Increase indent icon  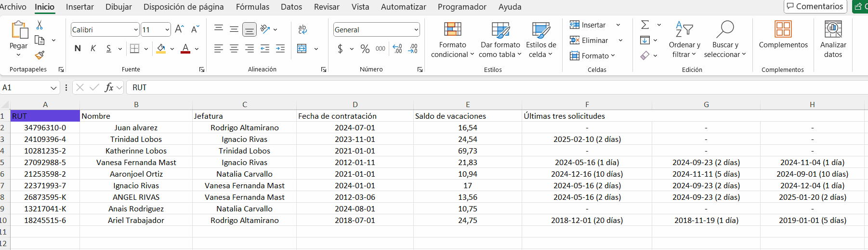(x=280, y=48)
